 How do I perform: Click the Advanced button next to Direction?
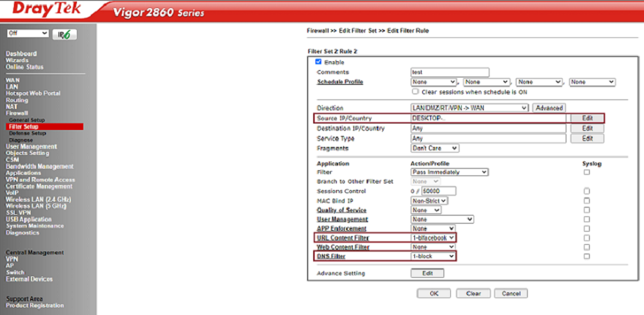(548, 108)
